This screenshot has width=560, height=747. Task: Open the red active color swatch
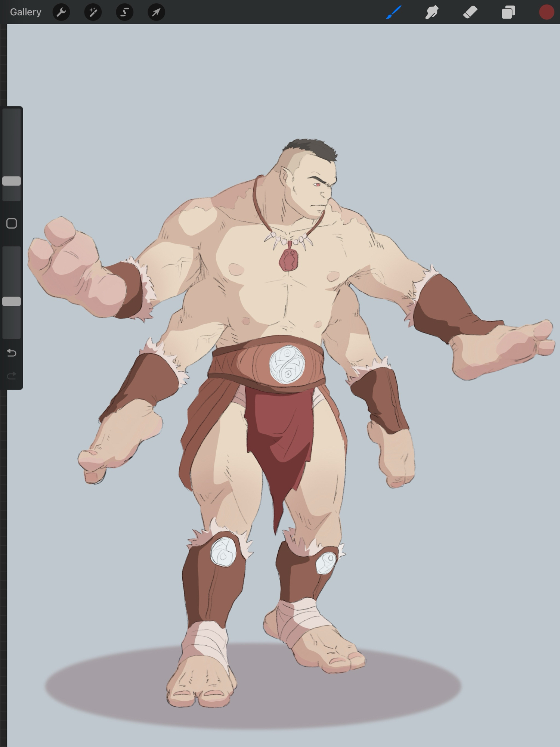pyautogui.click(x=546, y=12)
